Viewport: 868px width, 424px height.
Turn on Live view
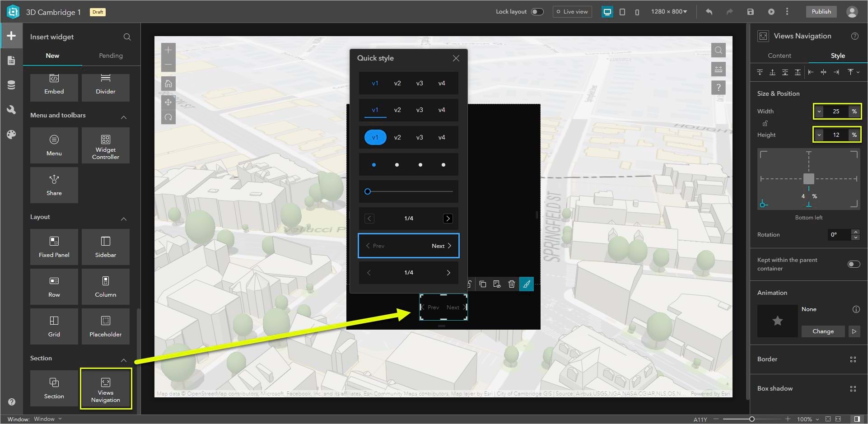572,11
